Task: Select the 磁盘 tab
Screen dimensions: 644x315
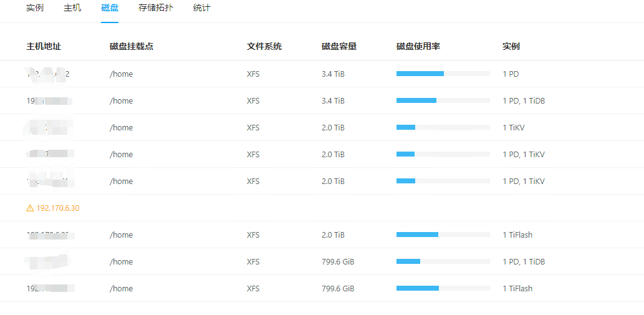Action: (110, 8)
